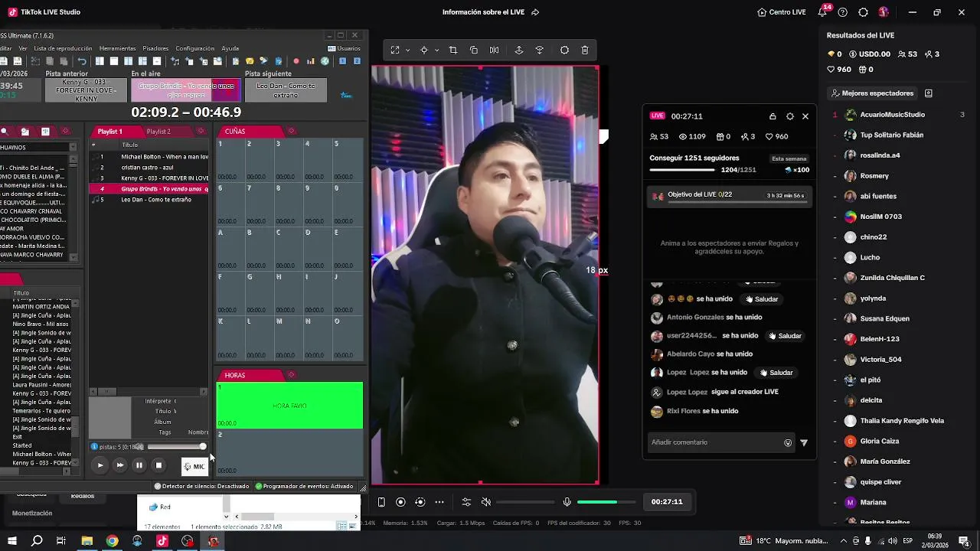Image resolution: width=980 pixels, height=551 pixels.
Task: Stop the radio player playback
Action: pos(158,465)
